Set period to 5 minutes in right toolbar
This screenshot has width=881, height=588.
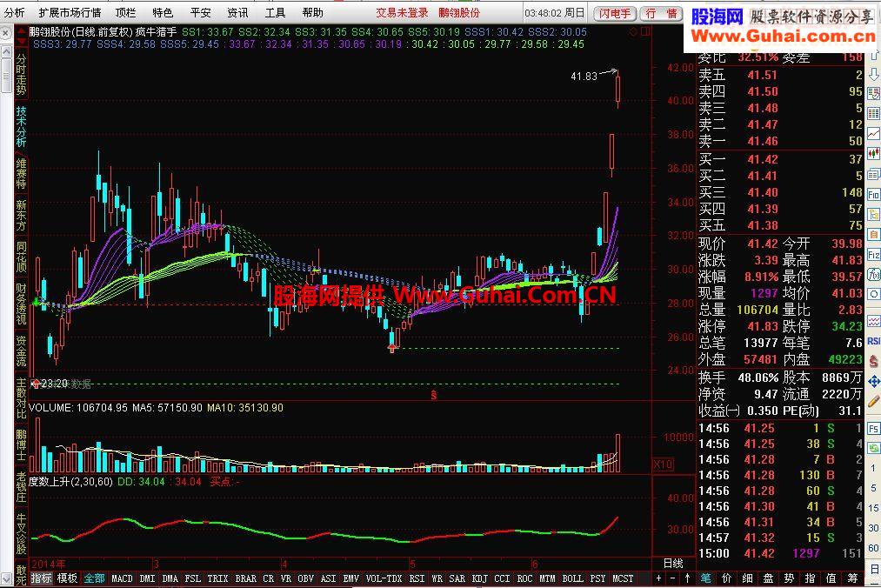(873, 488)
